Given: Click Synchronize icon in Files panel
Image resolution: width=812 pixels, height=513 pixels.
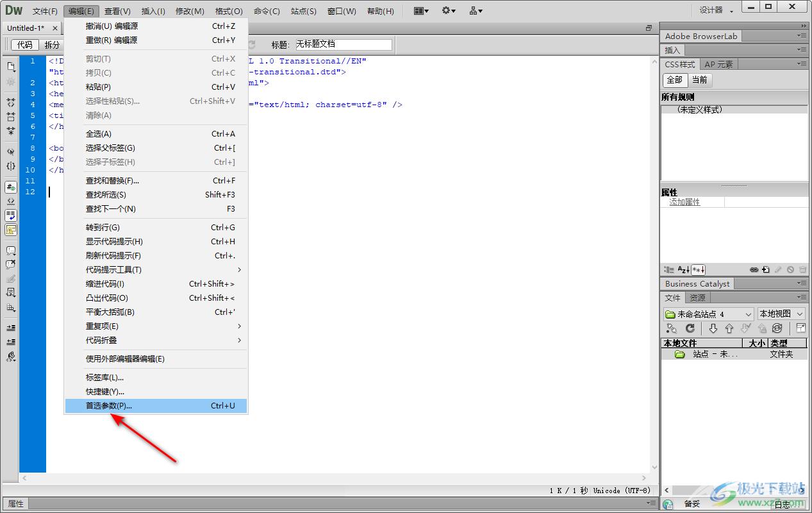Looking at the screenshot, I should point(777,328).
